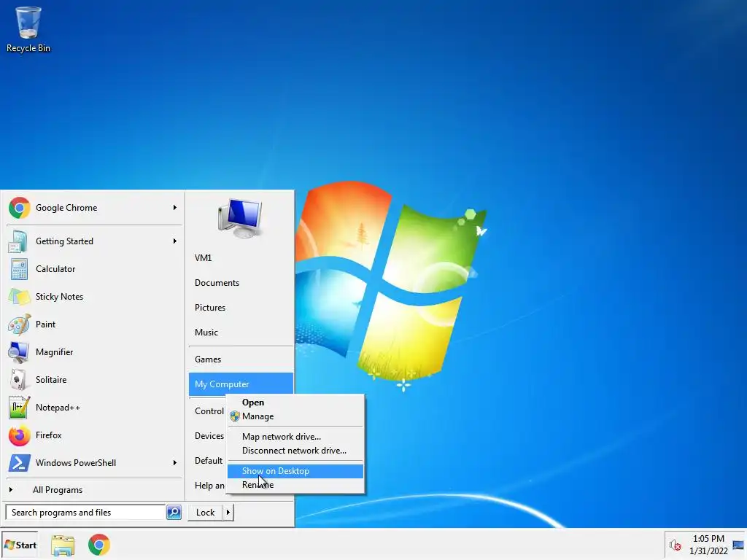The image size is (747, 560).
Task: Open Games from Start menu
Action: 241,359
